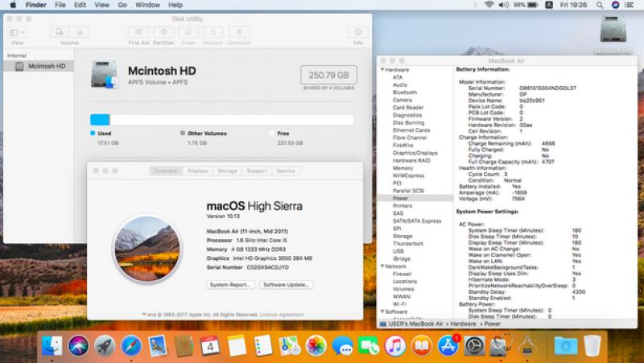Image resolution: width=644 pixels, height=363 pixels.
Task: Select Overview tab in About This Mac
Action: click(x=167, y=171)
